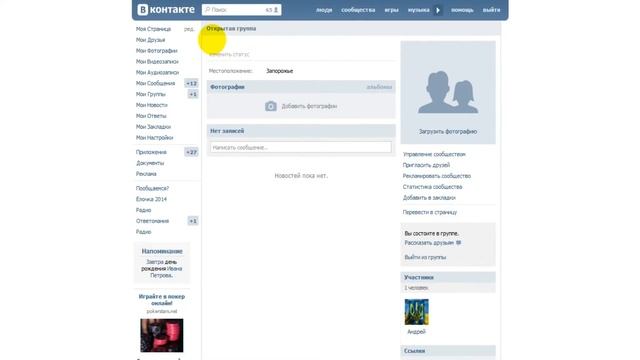Click 'изменить статус' under the group title
The image size is (640, 360).
(x=229, y=54)
